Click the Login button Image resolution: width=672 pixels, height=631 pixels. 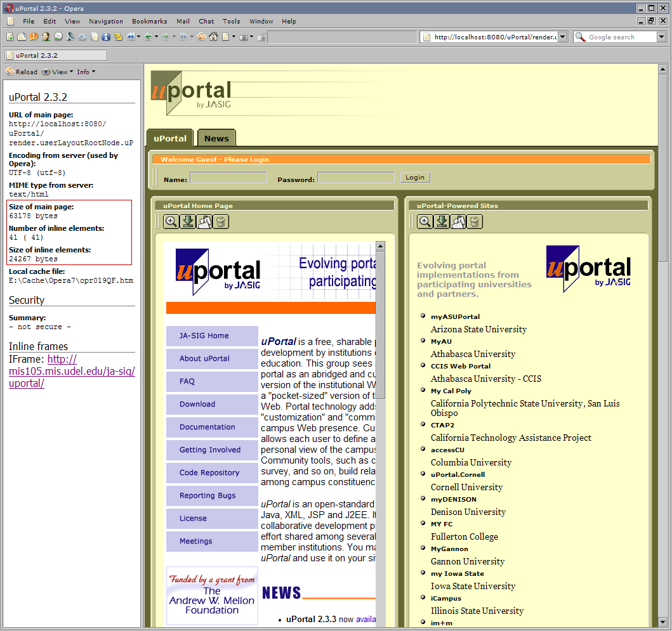pos(415,178)
